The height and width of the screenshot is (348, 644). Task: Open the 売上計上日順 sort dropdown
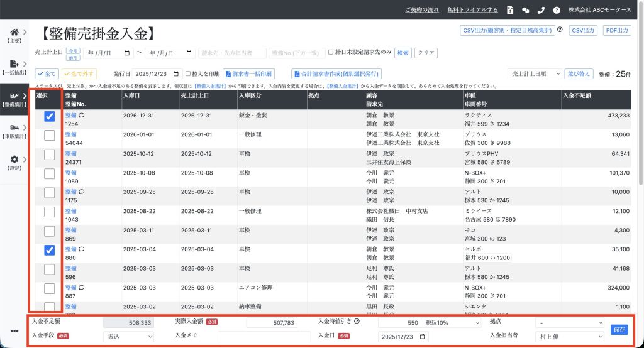(535, 73)
